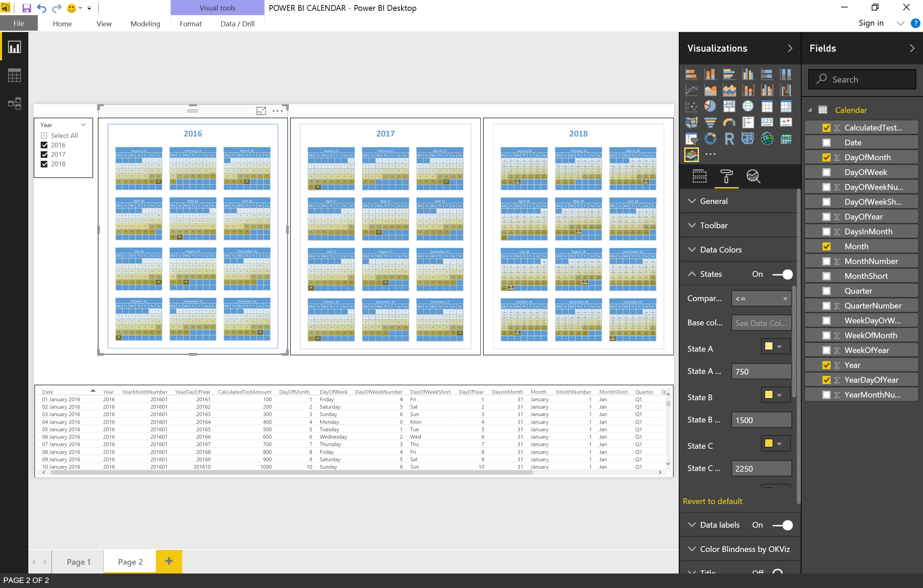Check the DayOfWeek field checkbox
The image size is (923, 588).
[x=827, y=172]
